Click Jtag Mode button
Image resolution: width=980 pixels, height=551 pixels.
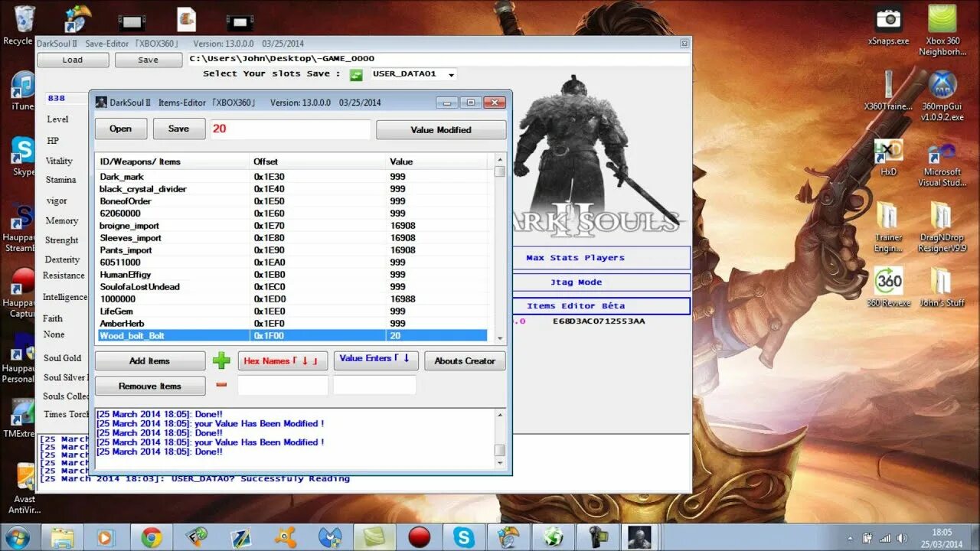tap(600, 282)
